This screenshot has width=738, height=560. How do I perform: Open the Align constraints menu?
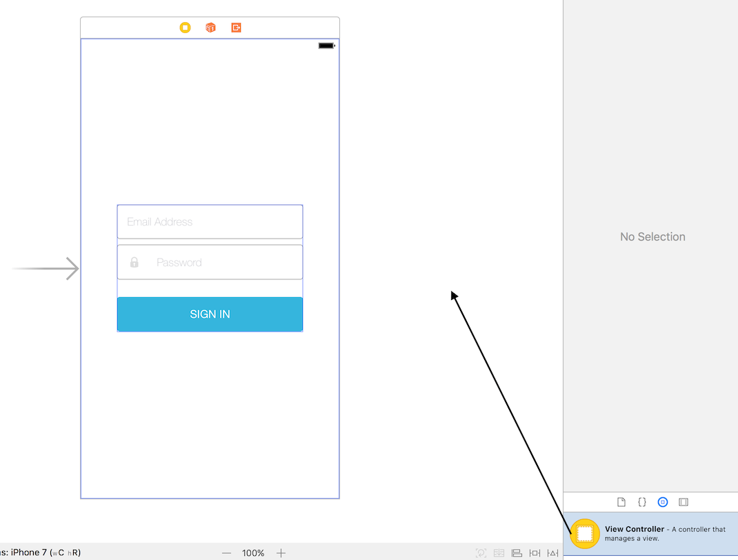click(x=517, y=553)
